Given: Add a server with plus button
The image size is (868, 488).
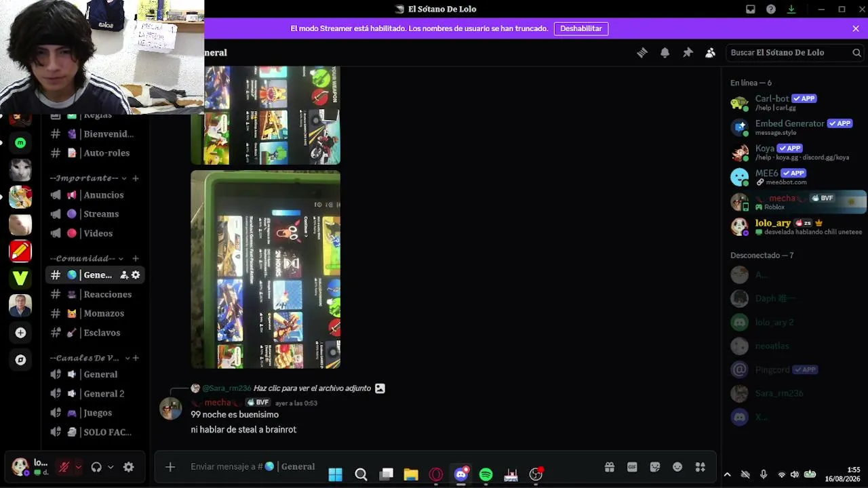Looking at the screenshot, I should tap(20, 333).
